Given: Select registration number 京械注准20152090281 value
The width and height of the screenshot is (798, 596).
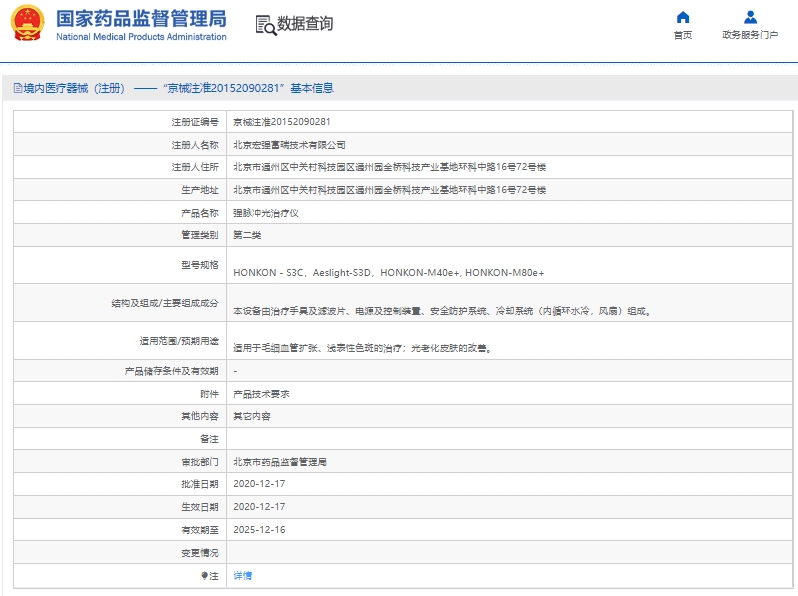Looking at the screenshot, I should (281, 122).
